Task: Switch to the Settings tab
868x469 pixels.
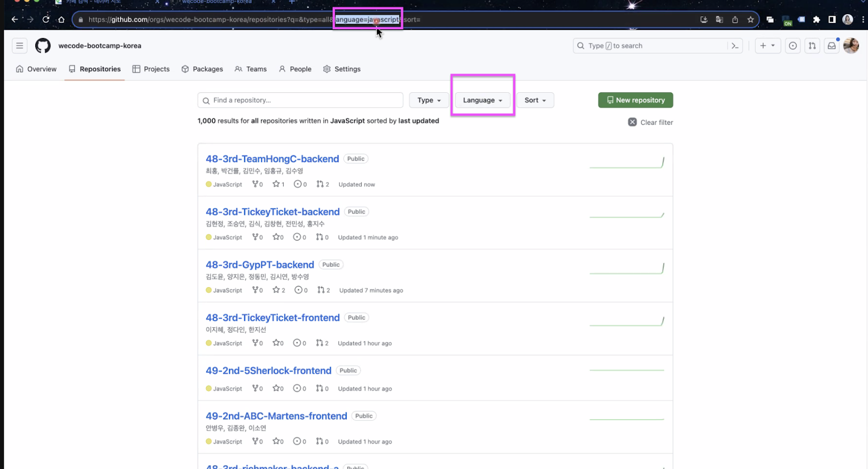Action: click(x=342, y=69)
